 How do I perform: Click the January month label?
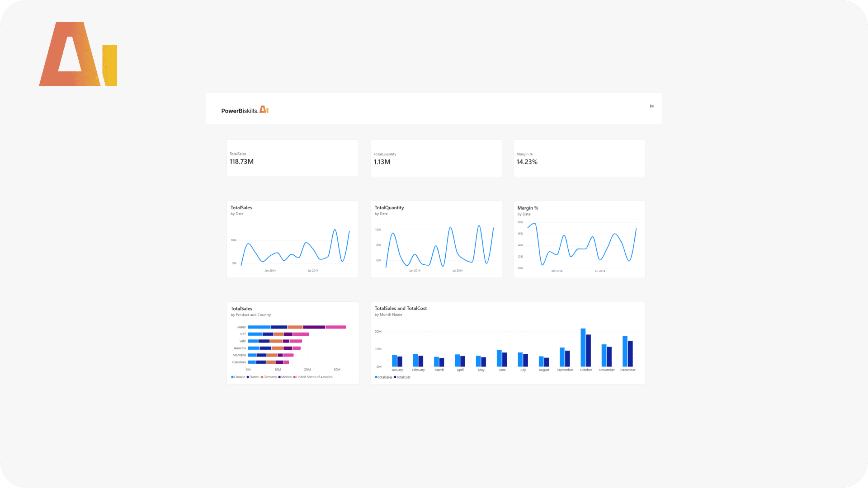(397, 370)
